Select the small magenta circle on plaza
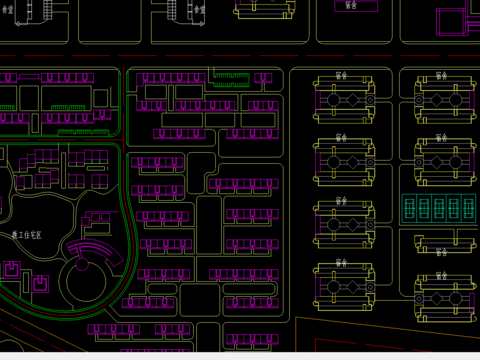 tap(82, 264)
